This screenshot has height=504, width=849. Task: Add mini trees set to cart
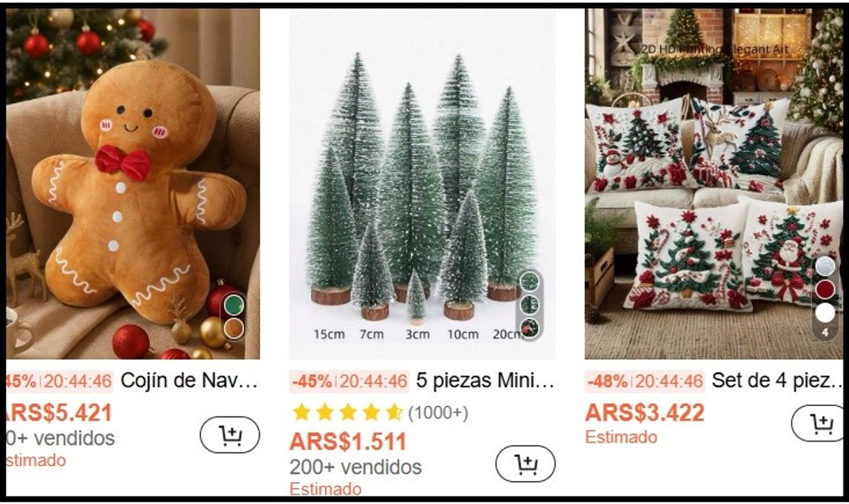pyautogui.click(x=525, y=463)
